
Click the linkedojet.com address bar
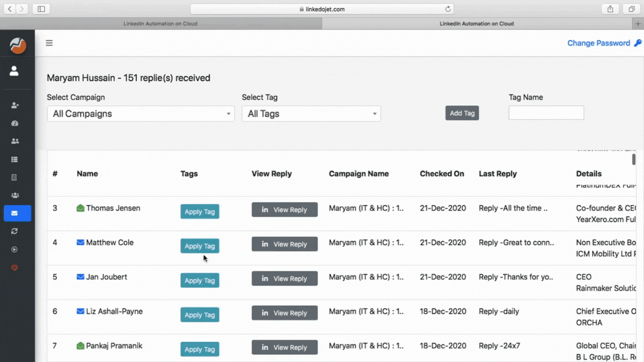click(322, 9)
